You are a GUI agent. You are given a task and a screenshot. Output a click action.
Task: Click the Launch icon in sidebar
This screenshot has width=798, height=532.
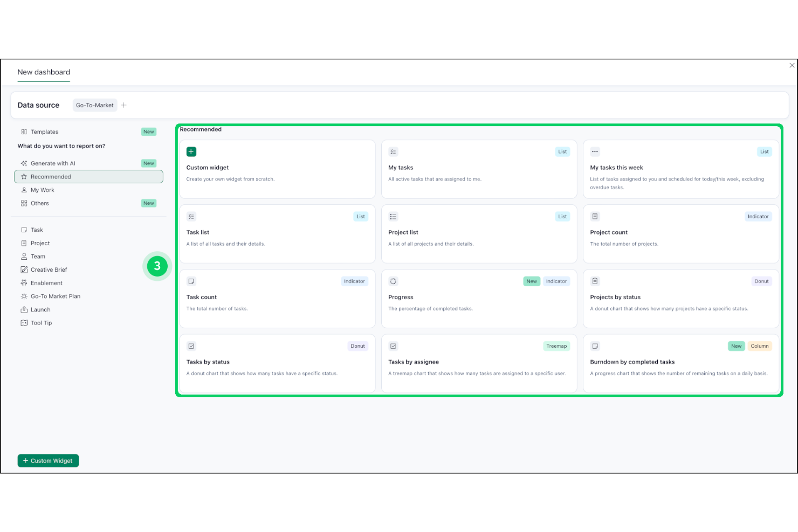(x=24, y=309)
